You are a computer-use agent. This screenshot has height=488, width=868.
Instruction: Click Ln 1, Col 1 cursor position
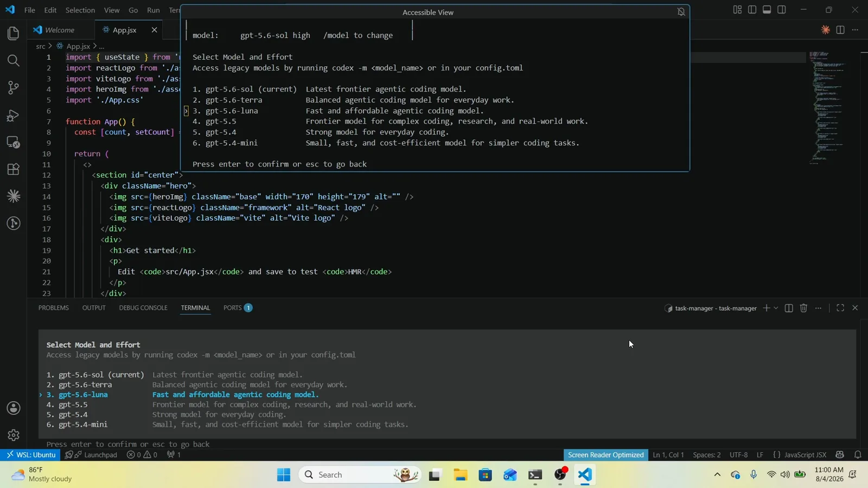click(668, 455)
